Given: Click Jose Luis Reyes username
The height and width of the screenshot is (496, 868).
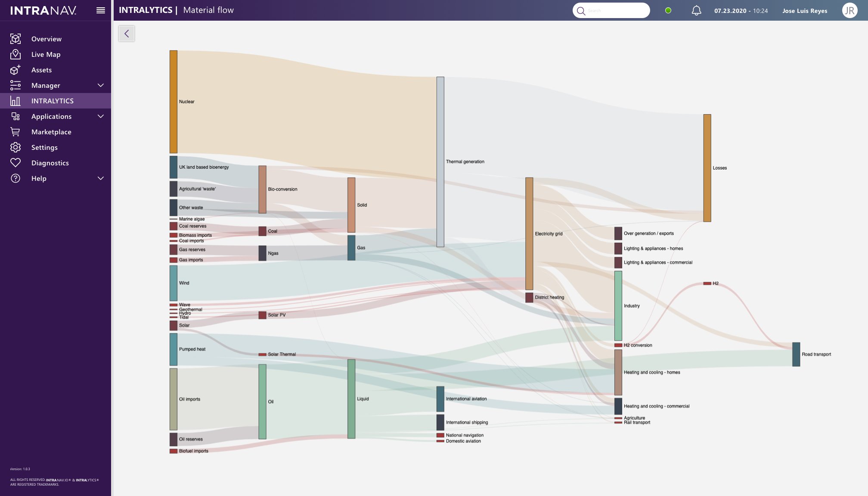Looking at the screenshot, I should click(x=805, y=11).
